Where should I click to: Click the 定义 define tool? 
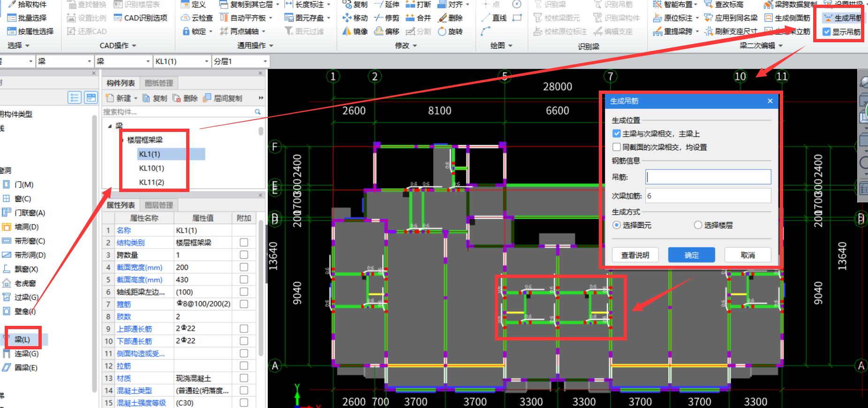pyautogui.click(x=194, y=5)
